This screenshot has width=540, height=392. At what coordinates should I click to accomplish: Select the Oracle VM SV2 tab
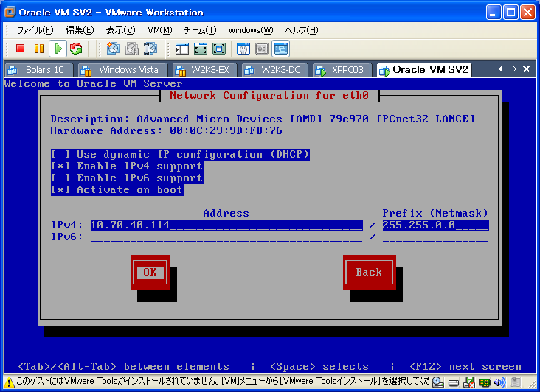pyautogui.click(x=424, y=70)
